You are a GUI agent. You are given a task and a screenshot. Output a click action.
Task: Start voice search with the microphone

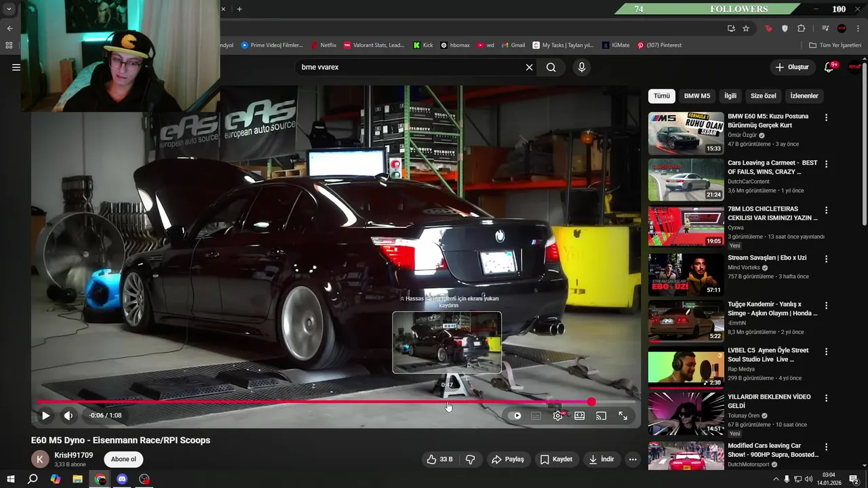(581, 67)
